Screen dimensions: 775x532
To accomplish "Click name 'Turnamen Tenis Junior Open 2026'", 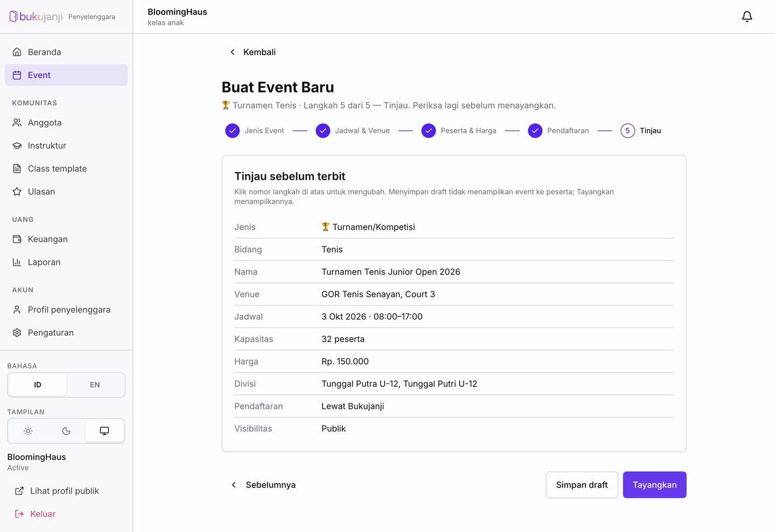I will point(391,272).
